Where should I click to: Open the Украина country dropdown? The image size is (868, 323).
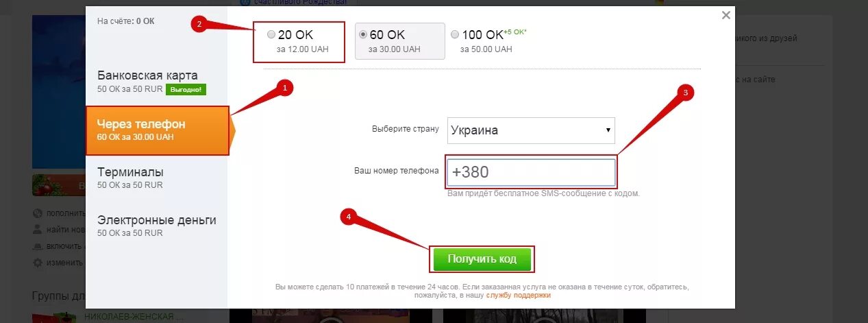(531, 130)
